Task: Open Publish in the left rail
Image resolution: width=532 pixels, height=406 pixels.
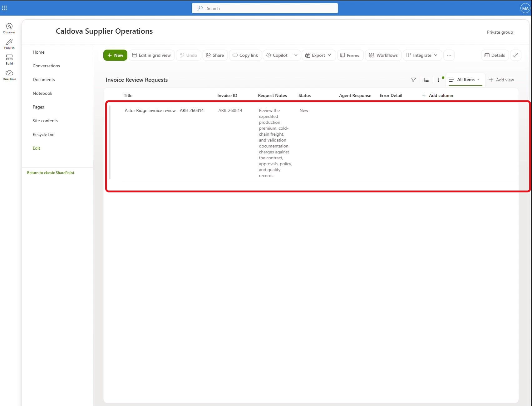Action: coord(9,44)
